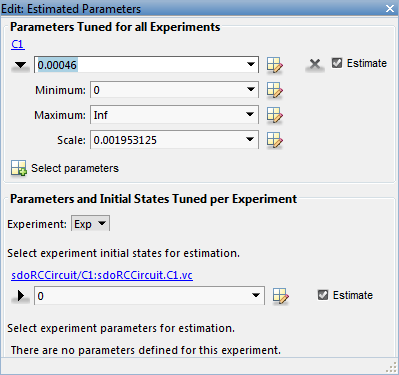The width and height of the screenshot is (399, 375).
Task: Open variable editor icon beside initial state value
Action: (281, 296)
